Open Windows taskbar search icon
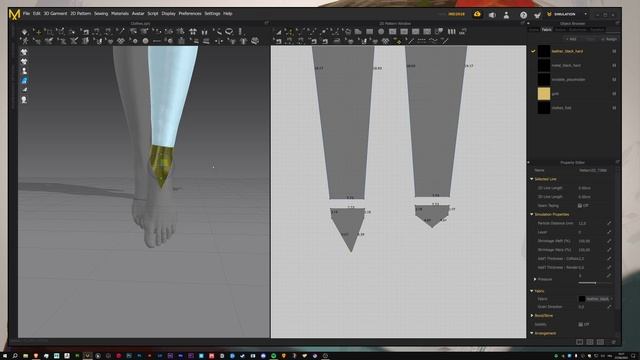Image resolution: width=640 pixels, height=360 pixels. (15, 356)
